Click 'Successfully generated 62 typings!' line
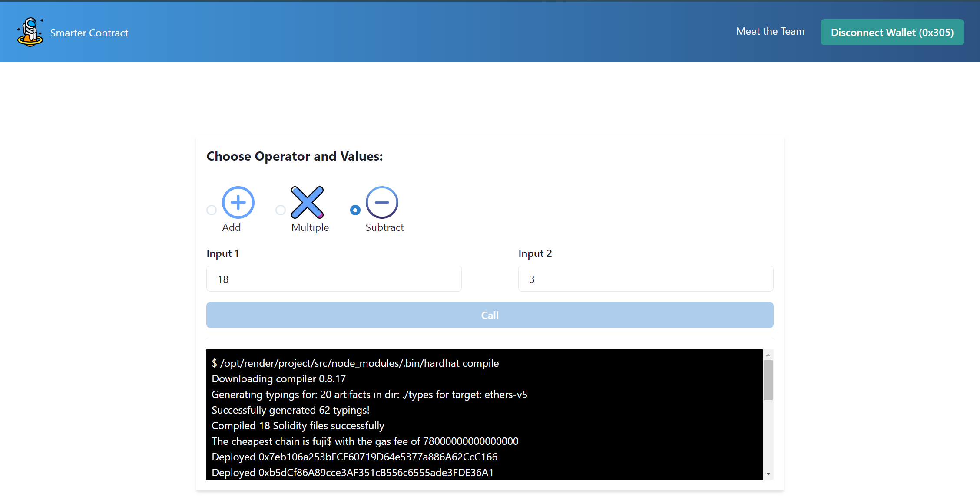 coord(291,410)
